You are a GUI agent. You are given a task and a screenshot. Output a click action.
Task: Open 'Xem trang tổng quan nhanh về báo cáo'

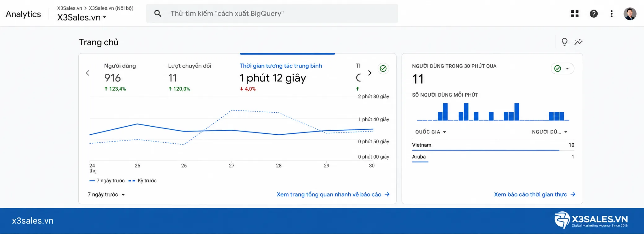333,194
